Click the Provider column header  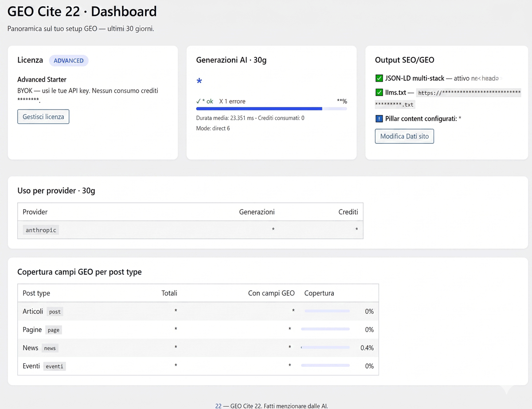(35, 212)
